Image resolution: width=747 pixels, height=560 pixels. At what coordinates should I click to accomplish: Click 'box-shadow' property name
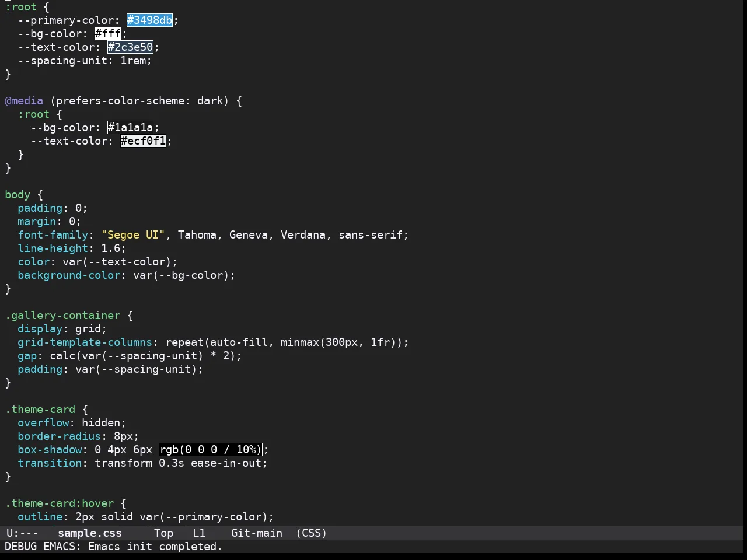50,450
